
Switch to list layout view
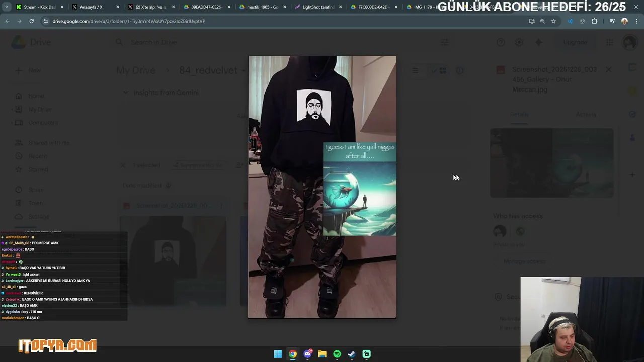[415, 71]
